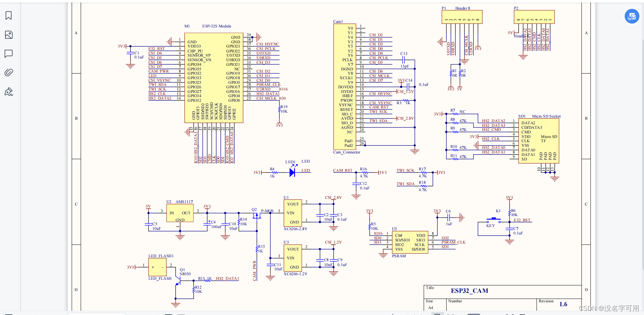
Task: Click the 'C11' capacitor label
Action: (278, 265)
